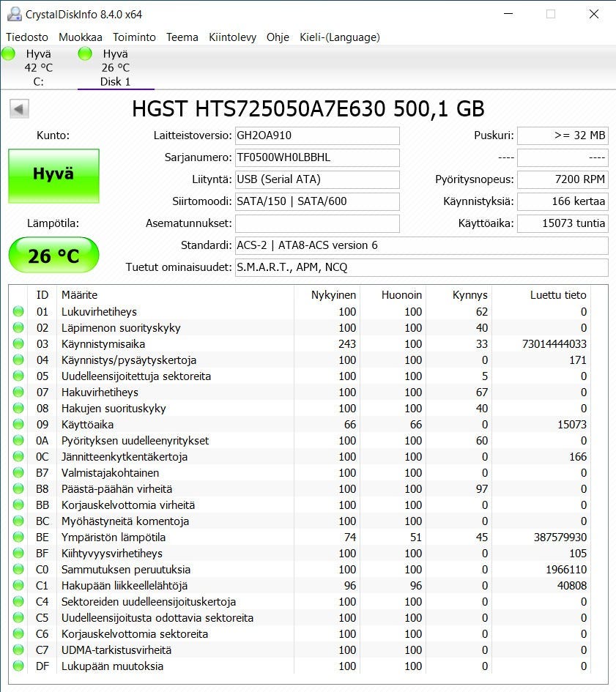Click the green status orb for C: drive

click(x=9, y=53)
